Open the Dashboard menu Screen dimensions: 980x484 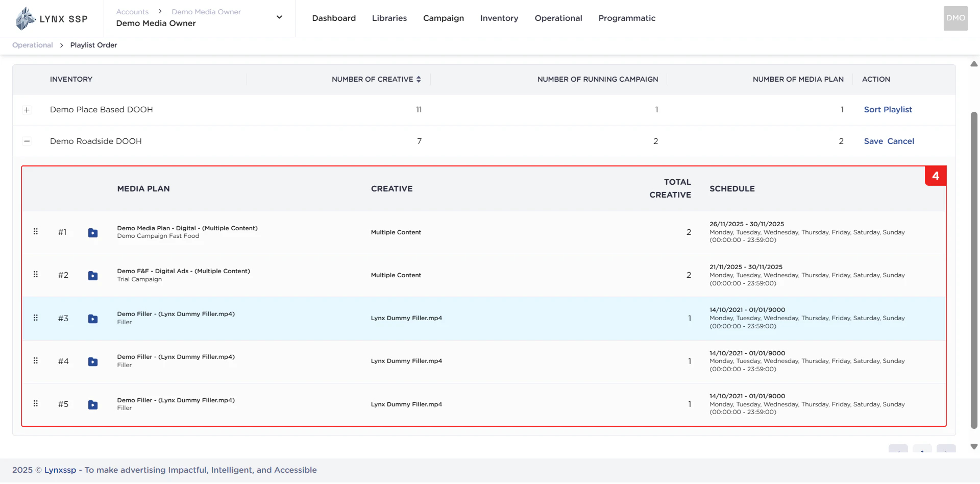pyautogui.click(x=334, y=18)
